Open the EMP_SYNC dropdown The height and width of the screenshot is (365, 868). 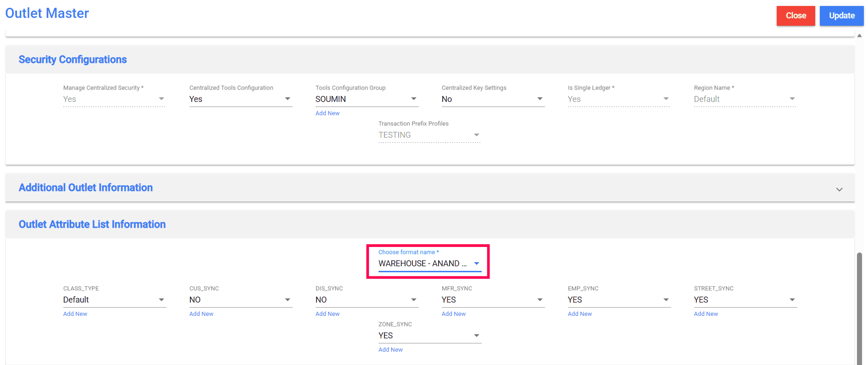tap(619, 300)
